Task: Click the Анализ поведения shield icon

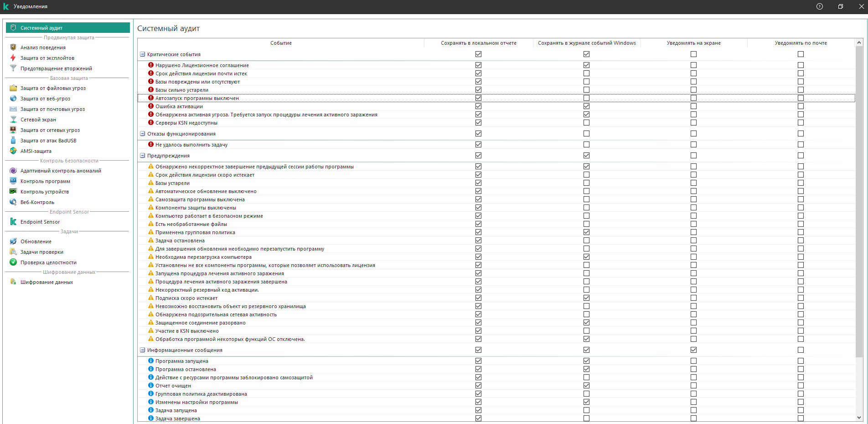Action: click(x=13, y=47)
